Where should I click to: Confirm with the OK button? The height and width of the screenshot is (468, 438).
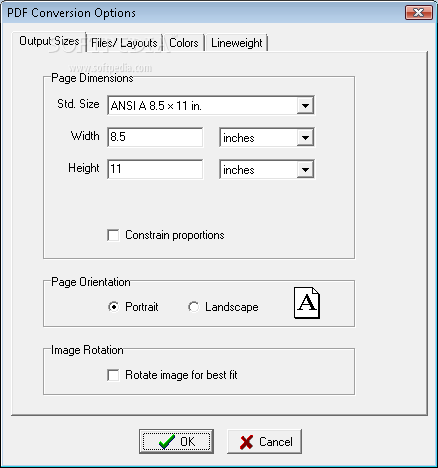[176, 442]
